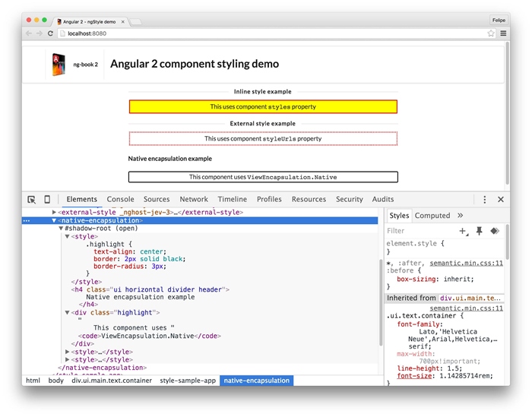Bookmark the page with star icon
Screen dimensions: 532x417
[x=491, y=33]
